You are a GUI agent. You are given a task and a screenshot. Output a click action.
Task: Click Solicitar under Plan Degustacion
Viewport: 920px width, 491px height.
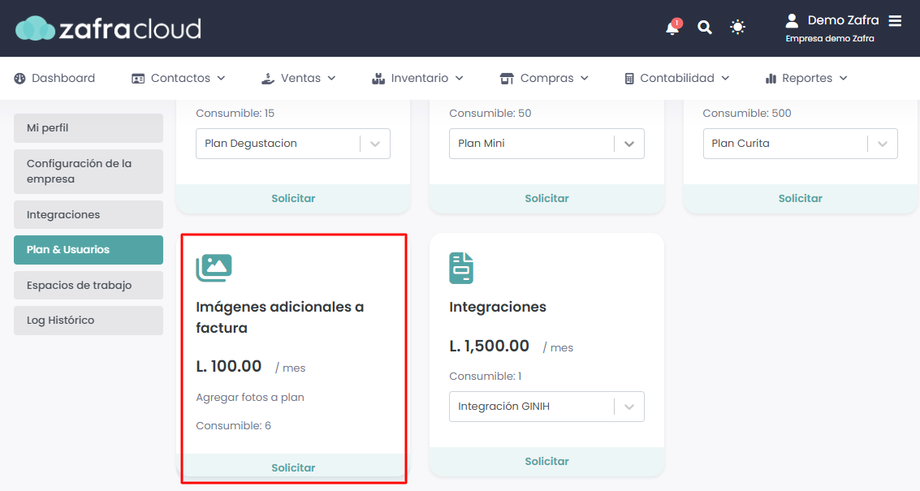pos(293,198)
